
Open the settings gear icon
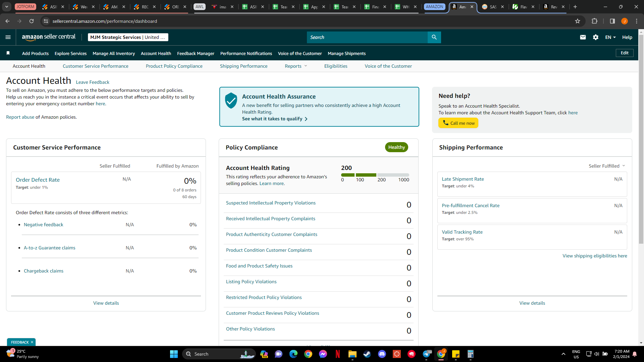click(596, 37)
